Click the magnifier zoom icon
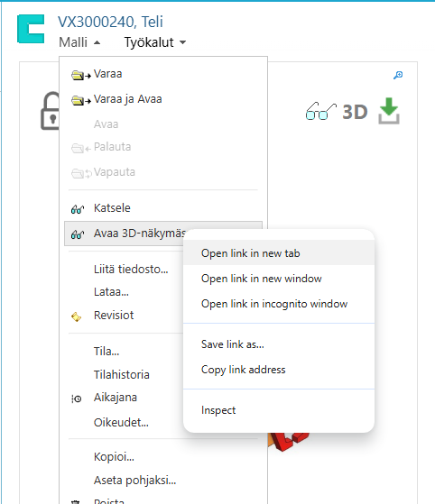The height and width of the screenshot is (504, 435). pos(398,75)
